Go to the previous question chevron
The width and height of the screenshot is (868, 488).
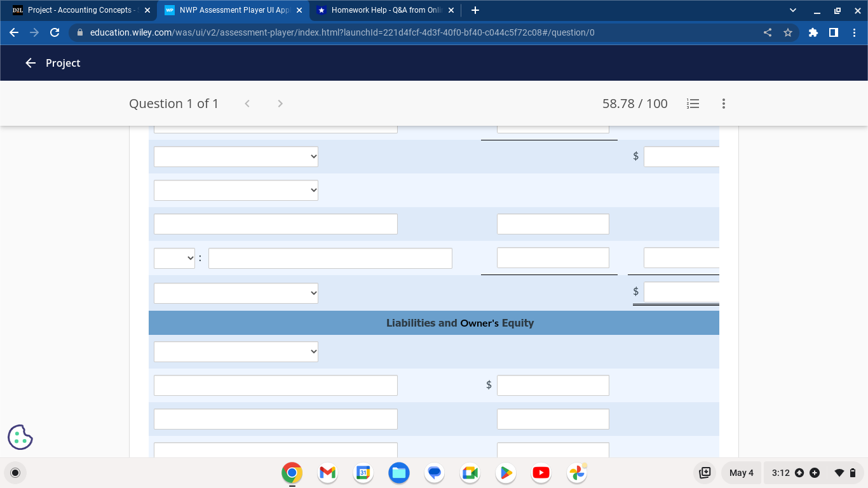tap(247, 104)
